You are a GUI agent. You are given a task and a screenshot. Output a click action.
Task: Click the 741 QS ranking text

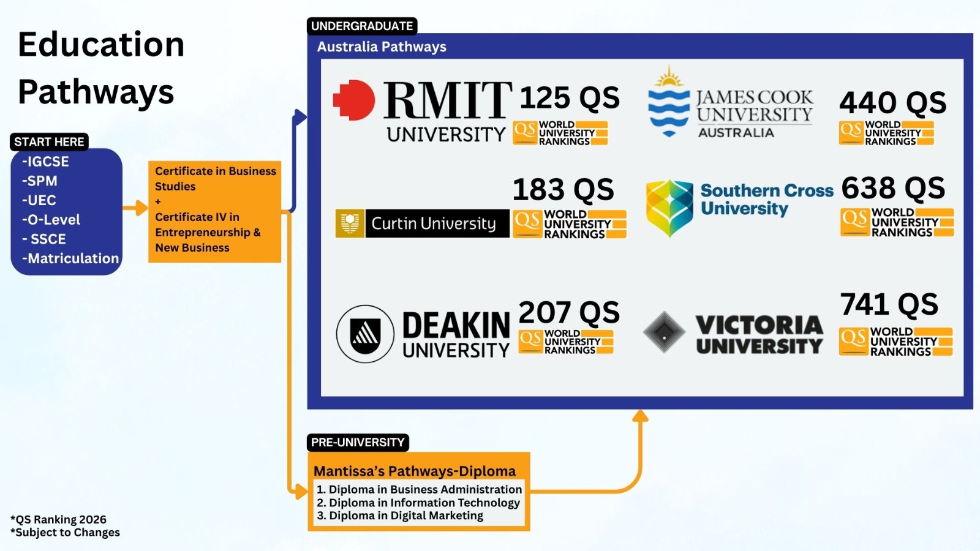tap(889, 304)
